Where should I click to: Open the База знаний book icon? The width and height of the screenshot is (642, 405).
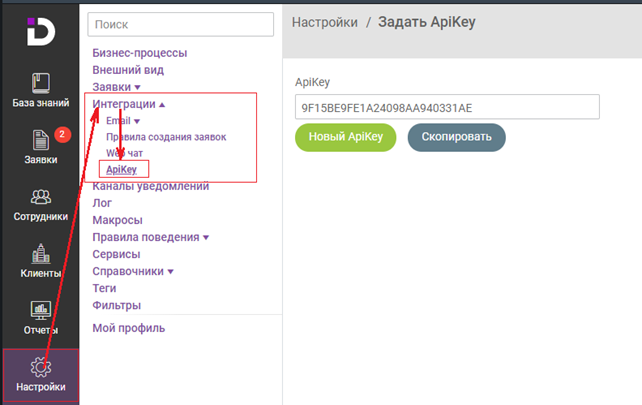point(41,83)
